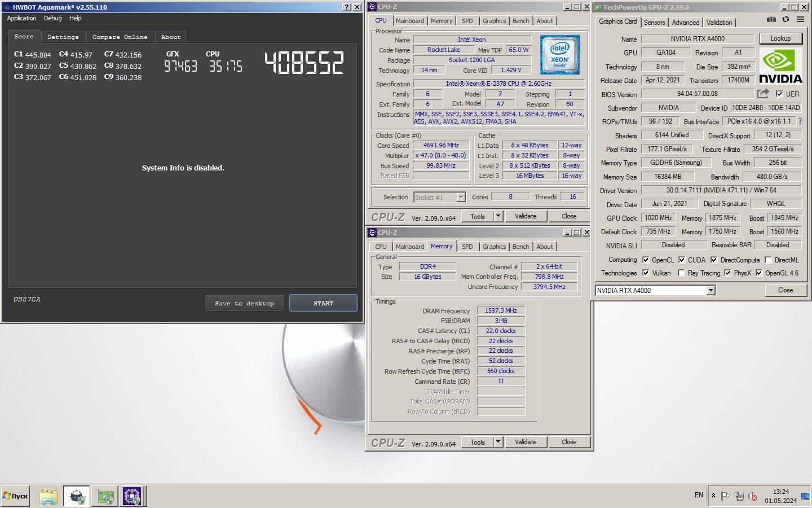Click the Aquamark3 help question mark button
812x508 pixels.
[x=347, y=7]
